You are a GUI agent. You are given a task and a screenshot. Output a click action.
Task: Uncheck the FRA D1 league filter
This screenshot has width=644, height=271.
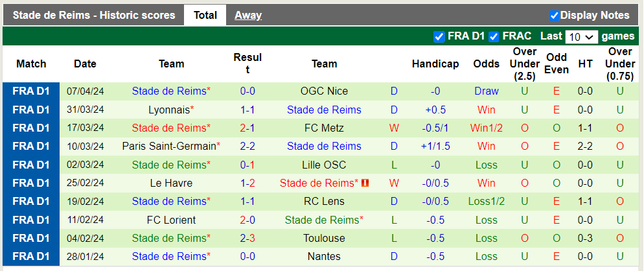point(439,36)
